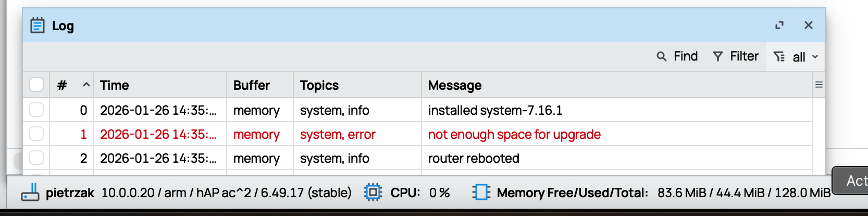This screenshot has height=216, width=868.
Task: Sort by the # column arrow
Action: 86,85
